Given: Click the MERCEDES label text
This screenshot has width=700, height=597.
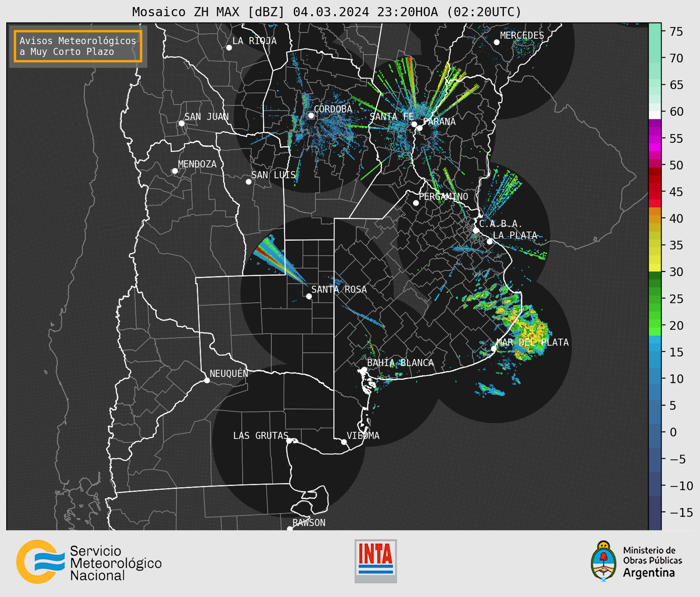Looking at the screenshot, I should click(x=522, y=36).
